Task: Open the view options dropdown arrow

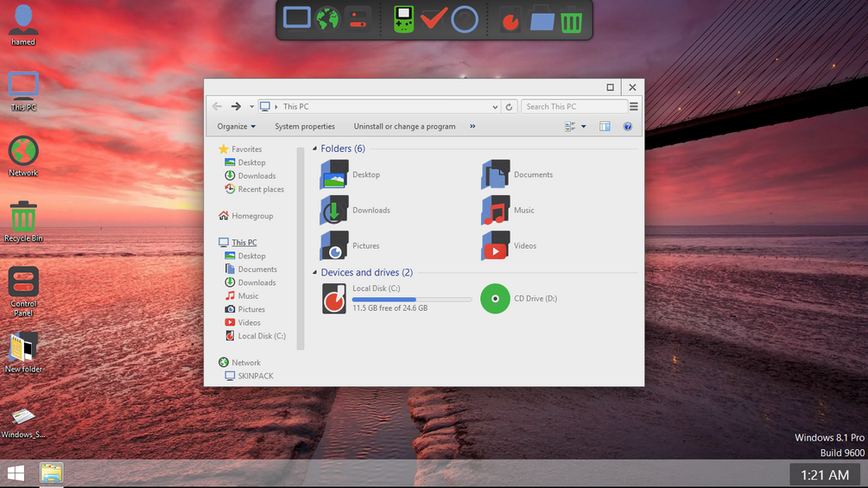Action: pyautogui.click(x=584, y=127)
